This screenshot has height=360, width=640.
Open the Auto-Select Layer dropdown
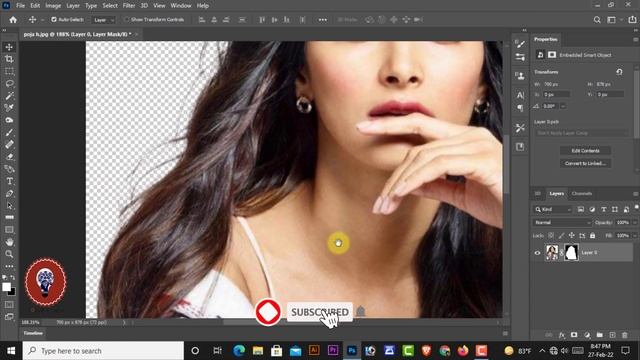pos(103,20)
